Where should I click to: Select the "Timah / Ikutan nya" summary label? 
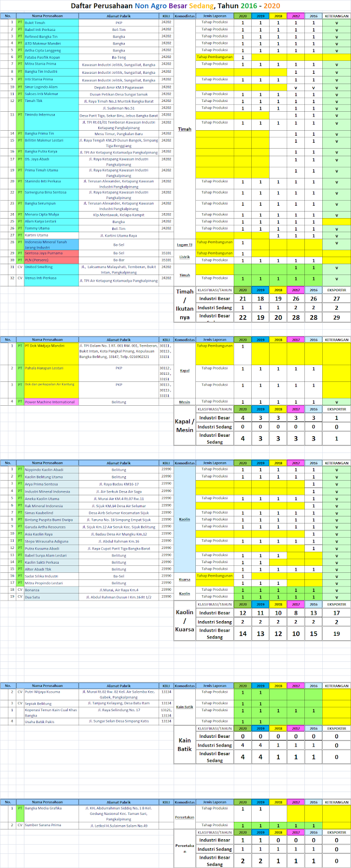pyautogui.click(x=184, y=304)
